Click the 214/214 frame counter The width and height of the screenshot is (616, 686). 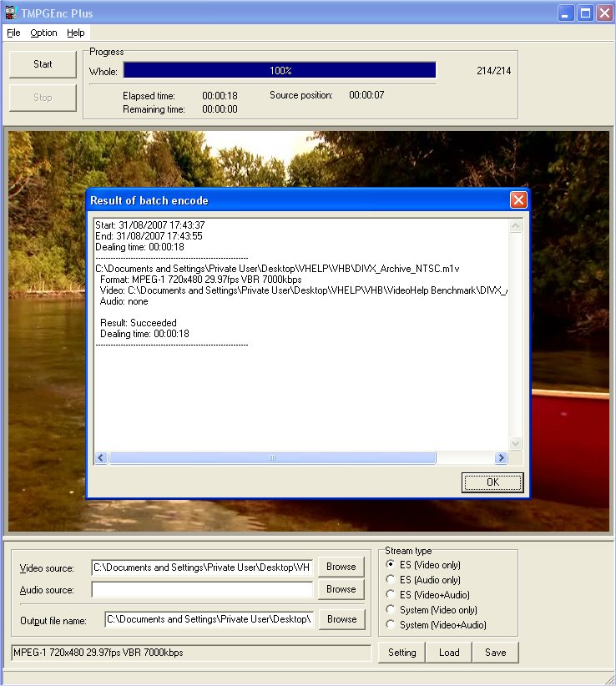coord(493,71)
